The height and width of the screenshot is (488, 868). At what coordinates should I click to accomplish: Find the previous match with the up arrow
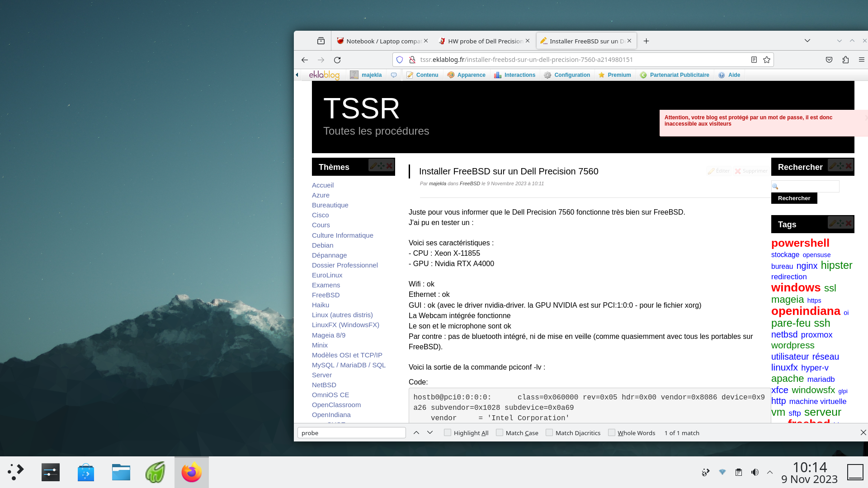416,433
